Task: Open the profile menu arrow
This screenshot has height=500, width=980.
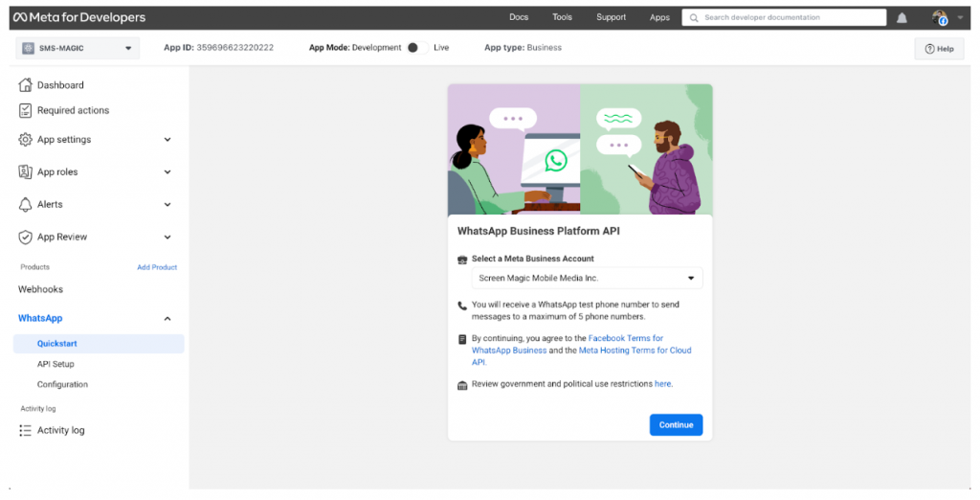Action: point(961,17)
